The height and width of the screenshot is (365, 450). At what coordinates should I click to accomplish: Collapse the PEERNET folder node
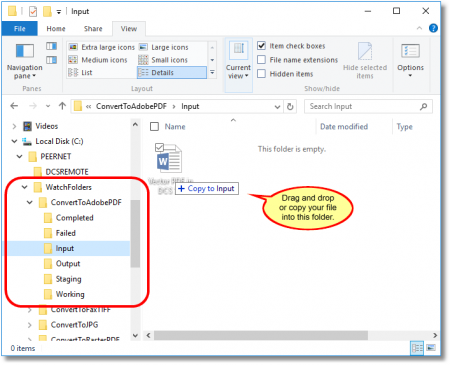[20, 157]
